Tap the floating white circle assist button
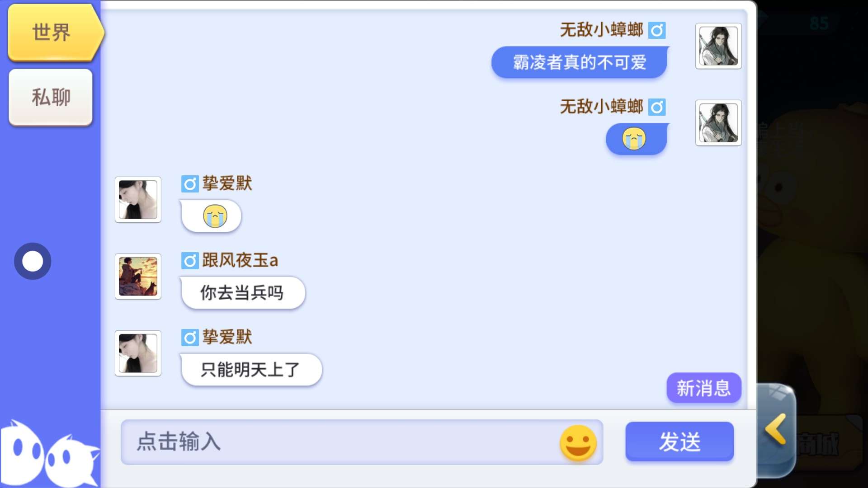This screenshot has width=868, height=488. coord(33,261)
